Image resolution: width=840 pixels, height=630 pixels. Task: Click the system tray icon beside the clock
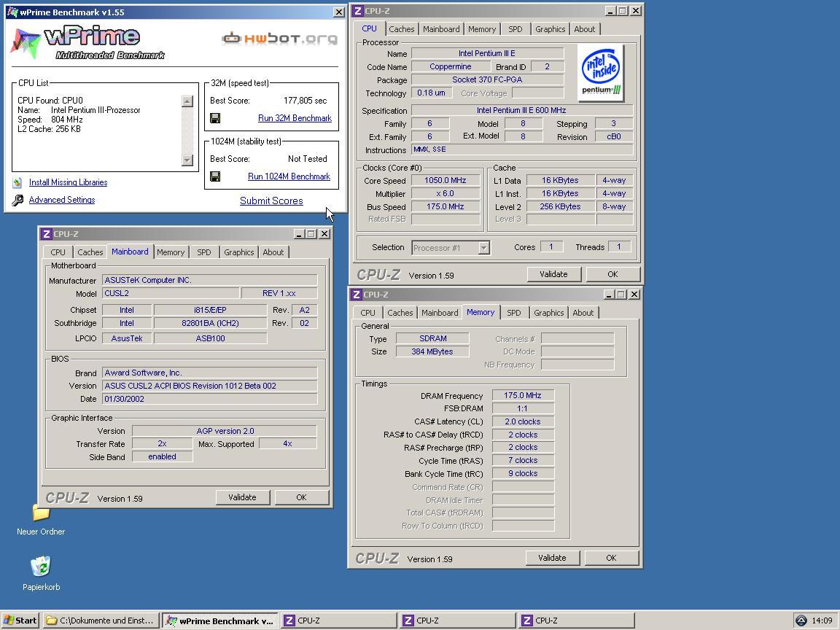click(x=801, y=621)
